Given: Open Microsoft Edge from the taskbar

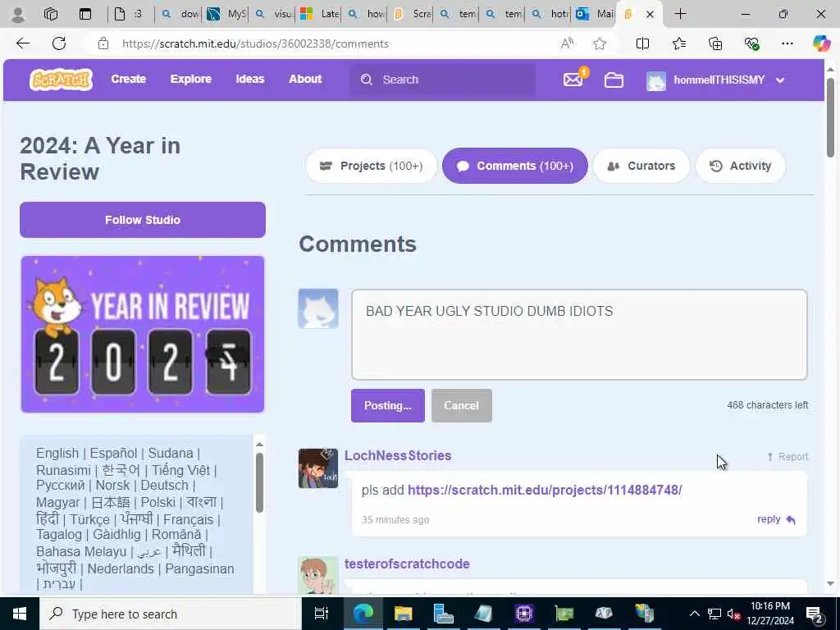Looking at the screenshot, I should click(363, 614).
